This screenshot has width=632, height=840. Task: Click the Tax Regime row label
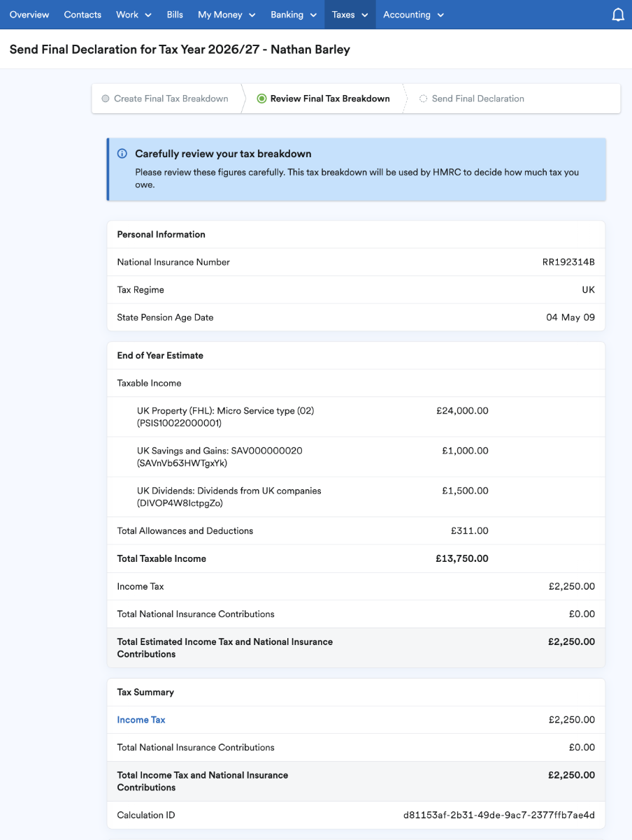tap(141, 289)
